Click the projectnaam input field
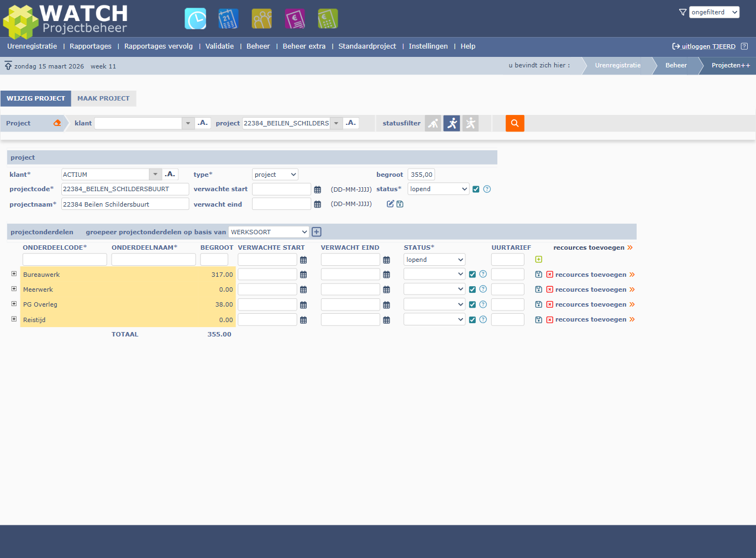 tap(125, 204)
